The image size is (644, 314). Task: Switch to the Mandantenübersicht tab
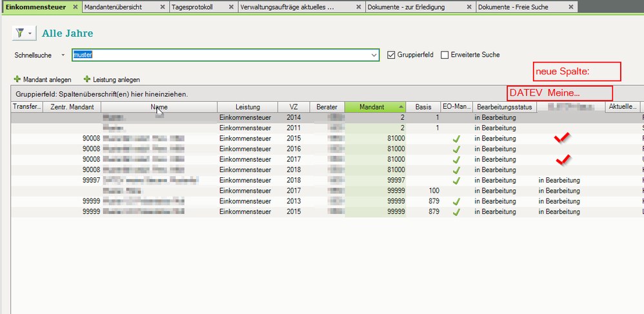(x=114, y=7)
